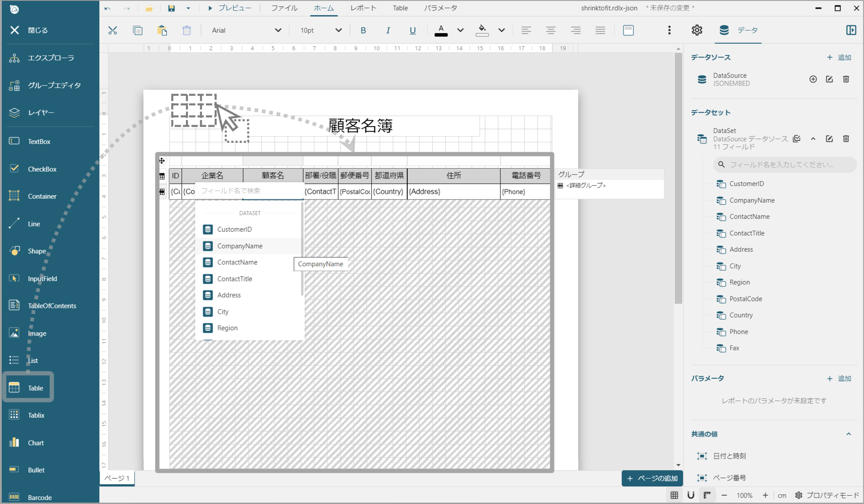Select the Table report item
The image size is (864, 504).
[27, 388]
